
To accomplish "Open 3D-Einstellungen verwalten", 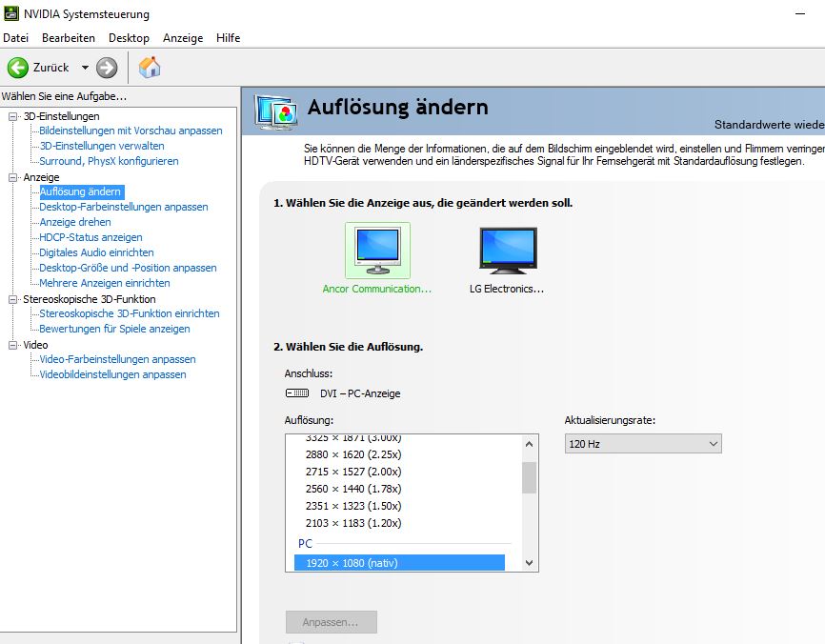I will tap(102, 146).
